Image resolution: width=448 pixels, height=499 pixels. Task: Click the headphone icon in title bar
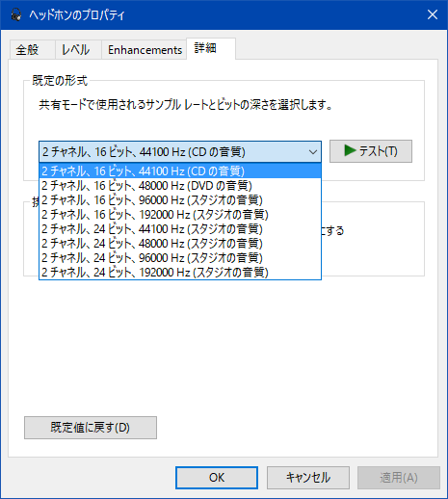(x=15, y=14)
